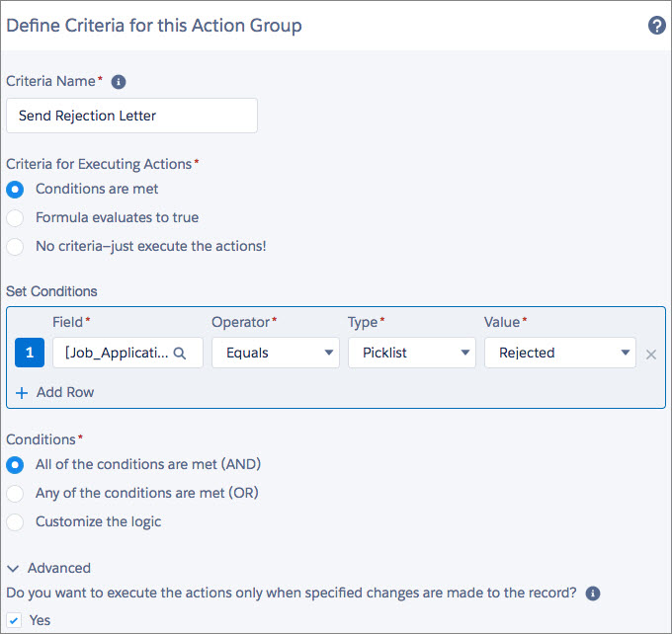This screenshot has height=634, width=672.
Task: Choose Formula evaluates to true option
Action: (x=15, y=218)
